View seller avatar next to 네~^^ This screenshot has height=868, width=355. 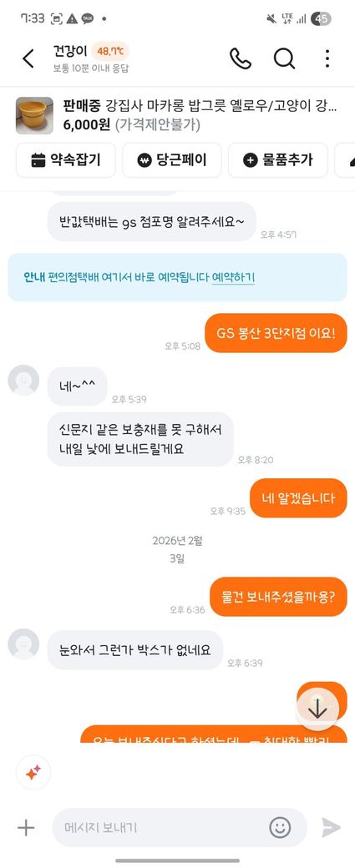tap(24, 381)
